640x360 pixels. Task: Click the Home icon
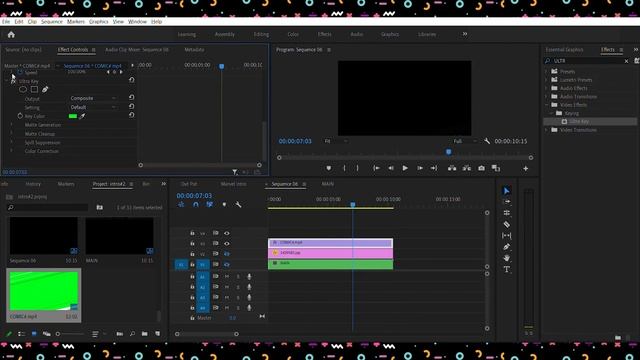(x=11, y=35)
